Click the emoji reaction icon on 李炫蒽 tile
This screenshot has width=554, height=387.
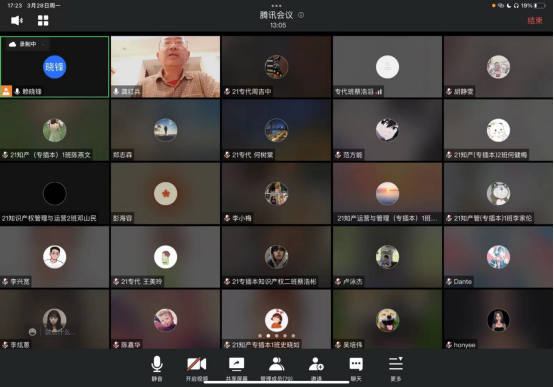[x=33, y=332]
